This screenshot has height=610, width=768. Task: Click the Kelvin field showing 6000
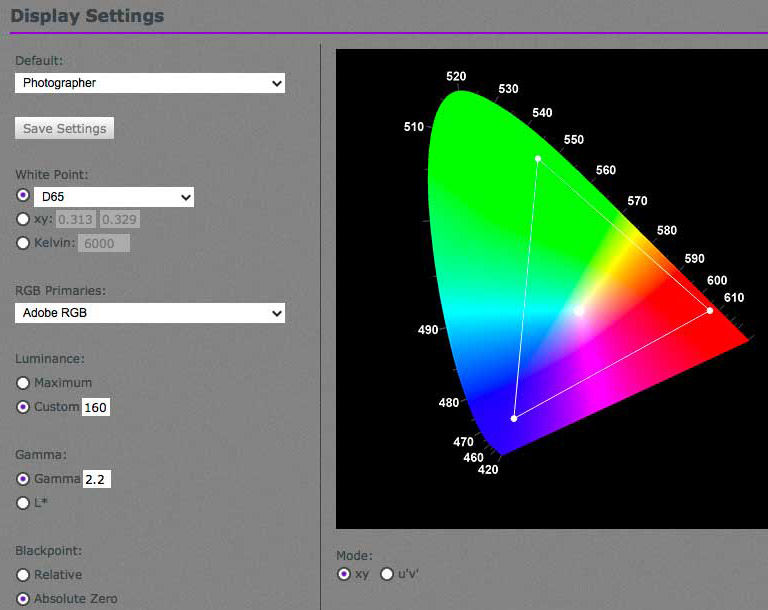click(104, 243)
